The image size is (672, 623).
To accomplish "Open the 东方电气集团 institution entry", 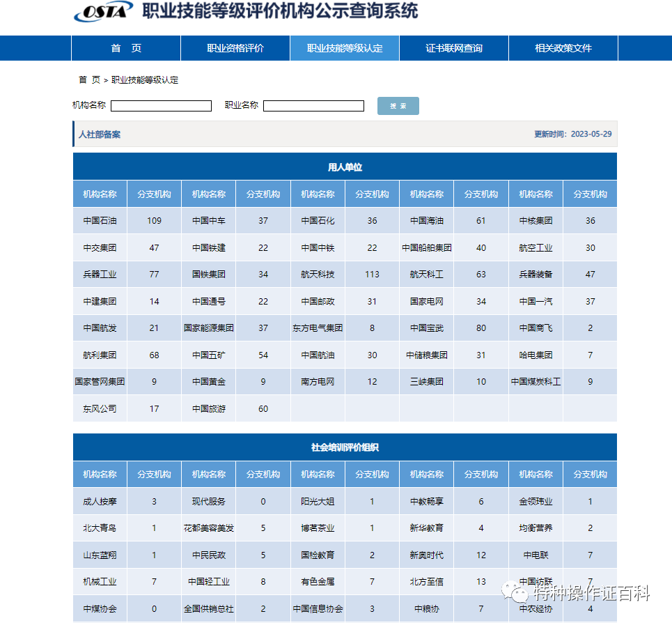I will pyautogui.click(x=318, y=328).
